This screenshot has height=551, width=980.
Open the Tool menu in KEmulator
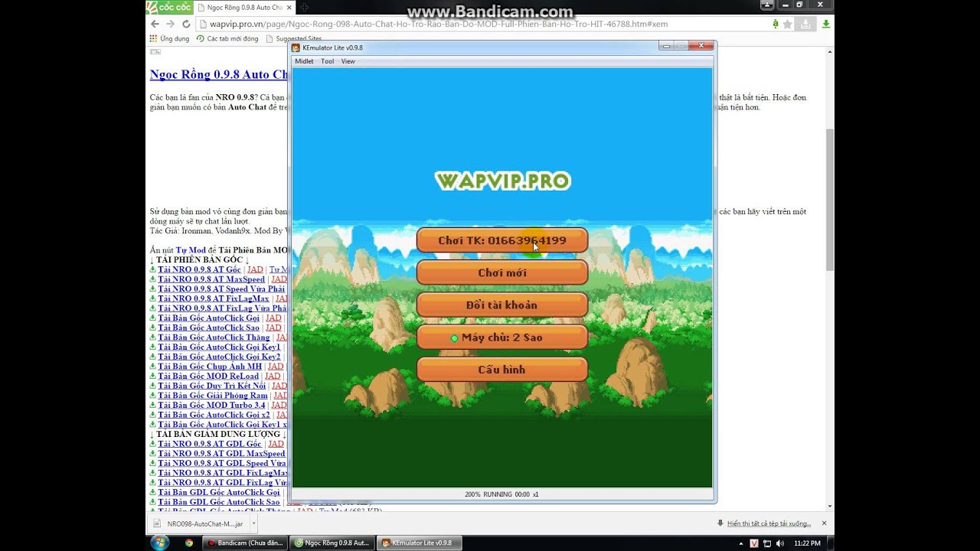[327, 61]
